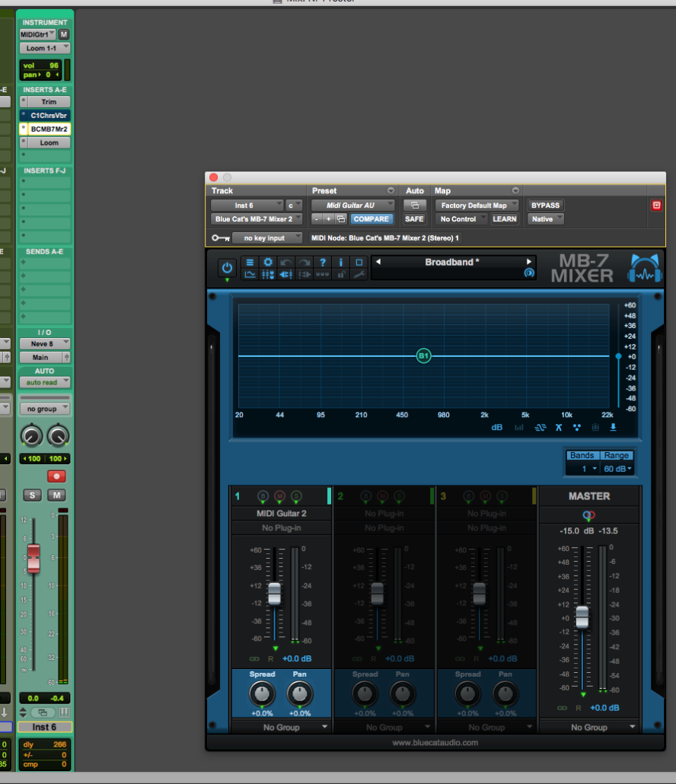Click the Inst 6 track volume fader
676x784 pixels.
tap(33, 558)
